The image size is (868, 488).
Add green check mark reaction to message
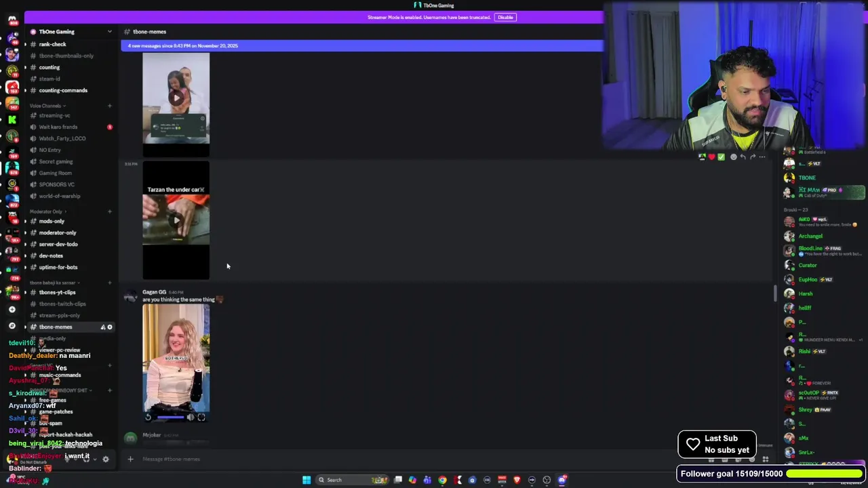pyautogui.click(x=721, y=157)
